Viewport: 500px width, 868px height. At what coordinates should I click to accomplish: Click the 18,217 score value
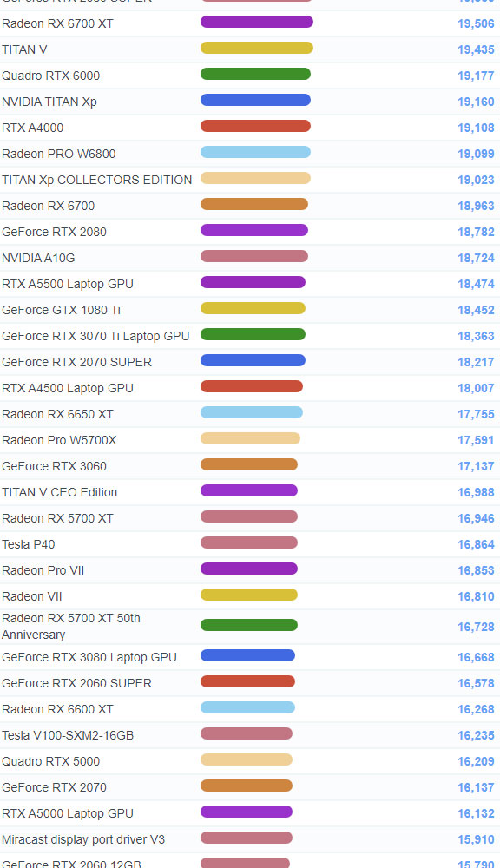pos(476,362)
